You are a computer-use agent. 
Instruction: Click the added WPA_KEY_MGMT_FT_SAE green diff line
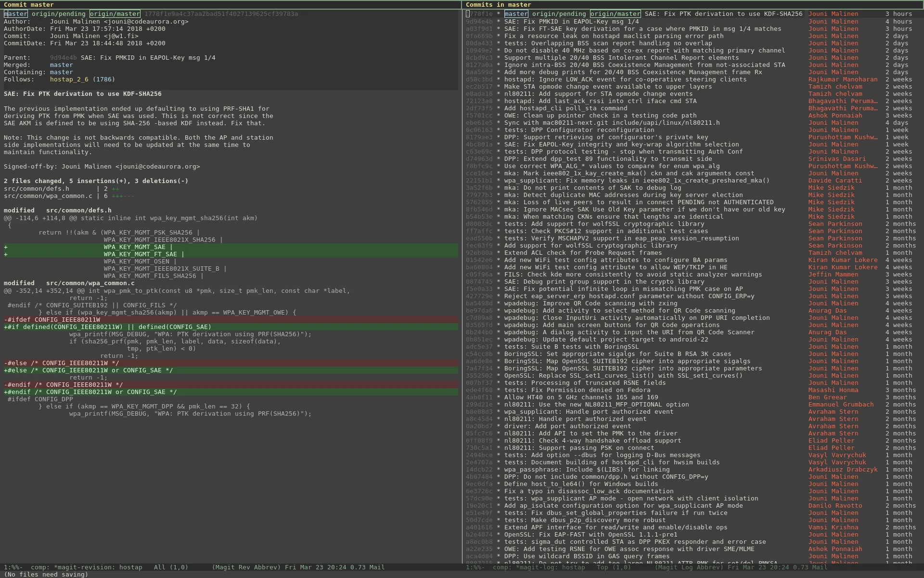pos(143,254)
